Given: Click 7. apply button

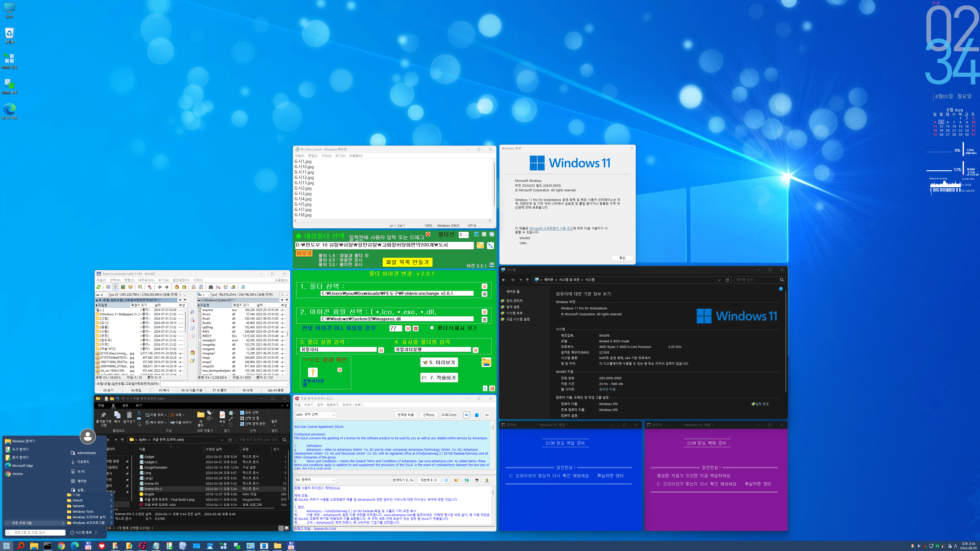Looking at the screenshot, I should click(439, 378).
